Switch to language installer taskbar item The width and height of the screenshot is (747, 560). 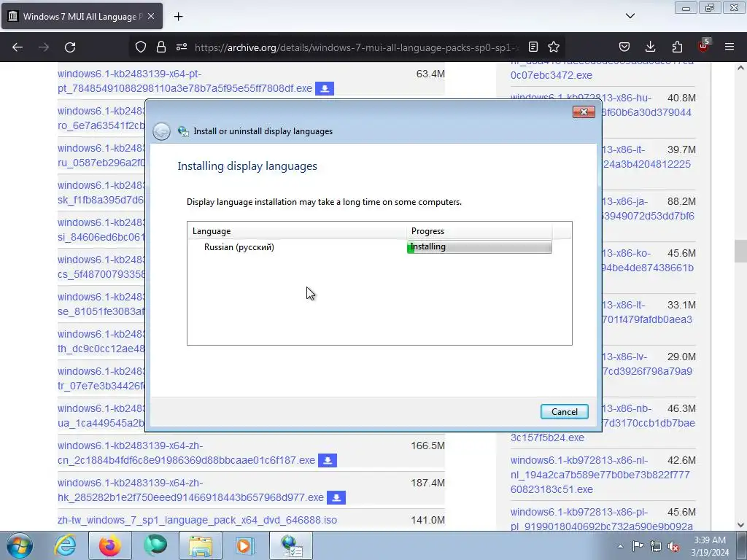pyautogui.click(x=291, y=545)
